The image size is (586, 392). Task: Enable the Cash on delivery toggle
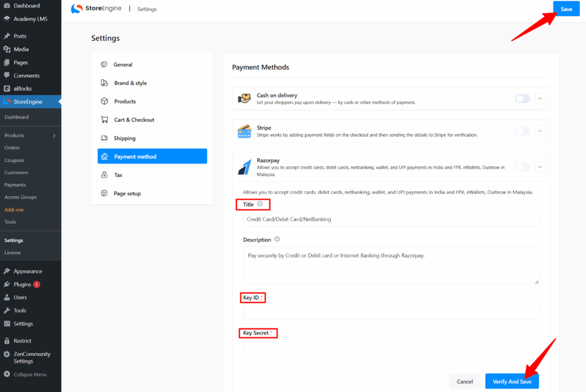click(522, 98)
